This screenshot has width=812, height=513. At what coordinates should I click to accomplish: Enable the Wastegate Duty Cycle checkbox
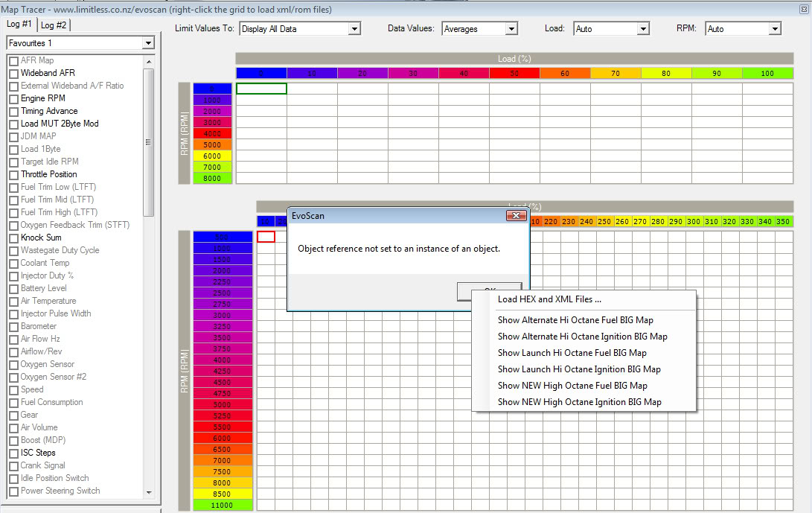[14, 251]
